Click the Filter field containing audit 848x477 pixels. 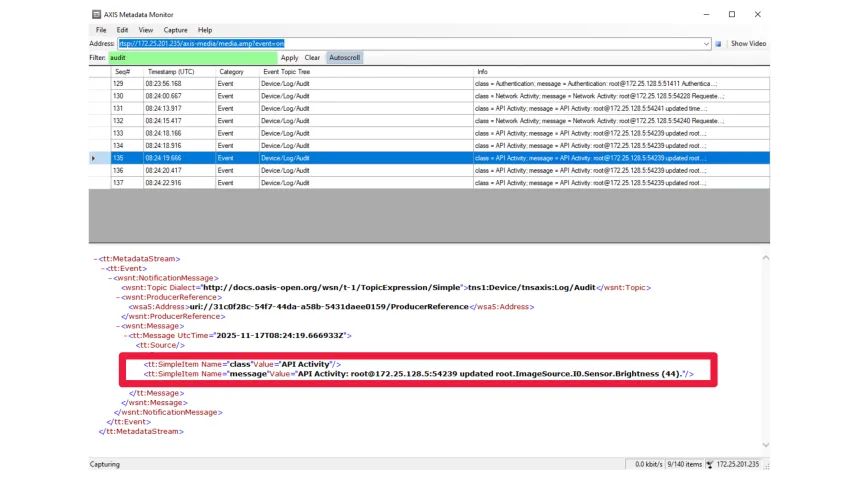point(193,58)
